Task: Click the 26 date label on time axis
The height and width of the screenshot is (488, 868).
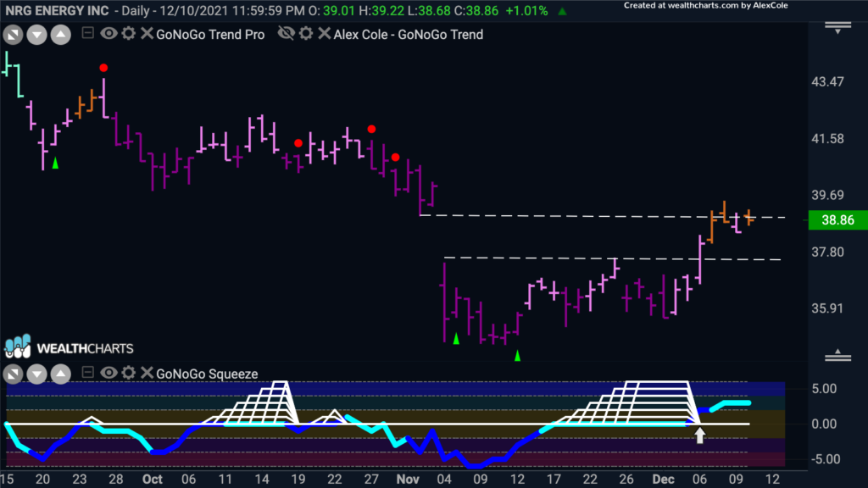Action: coord(626,480)
